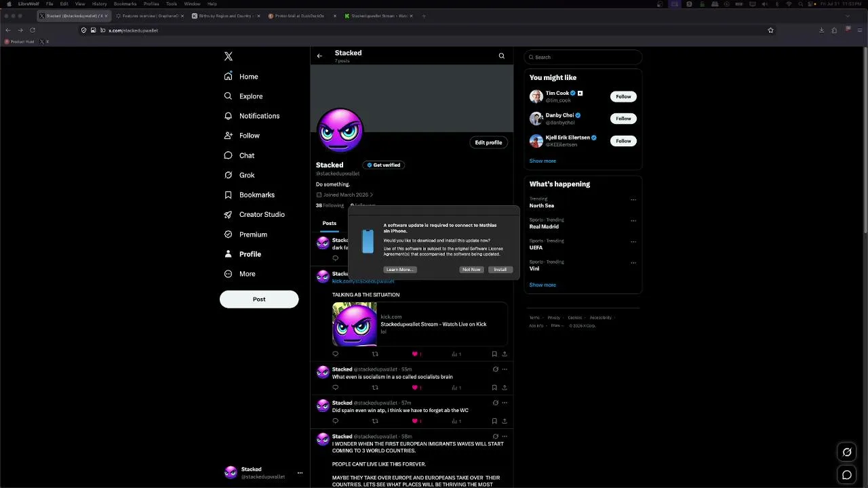Follow Kjell Erik Ellertsen

[623, 141]
